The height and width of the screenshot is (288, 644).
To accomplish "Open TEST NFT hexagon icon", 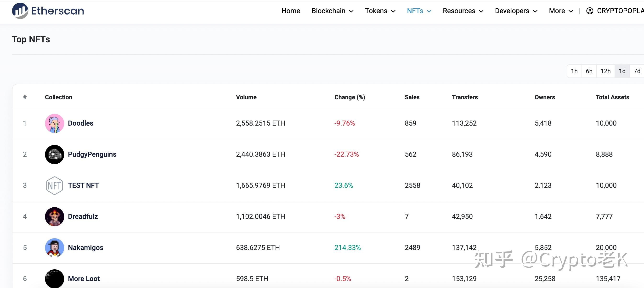I will (55, 186).
